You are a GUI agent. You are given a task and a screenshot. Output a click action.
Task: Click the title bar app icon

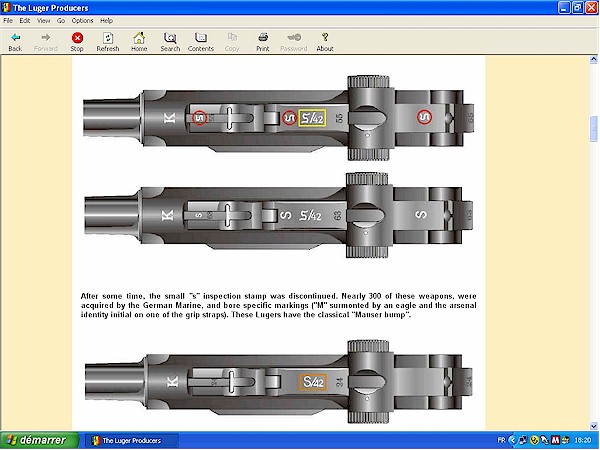(x=6, y=8)
